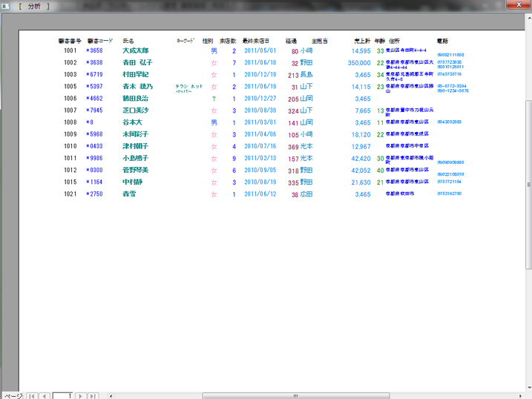
Task: Click customer code *7945
Action: pyautogui.click(x=94, y=111)
